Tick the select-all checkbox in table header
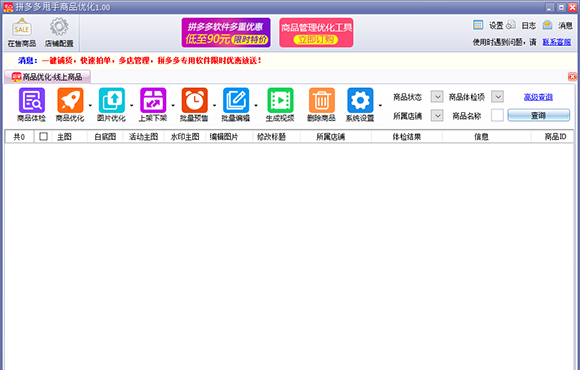The image size is (580, 370). point(43,137)
